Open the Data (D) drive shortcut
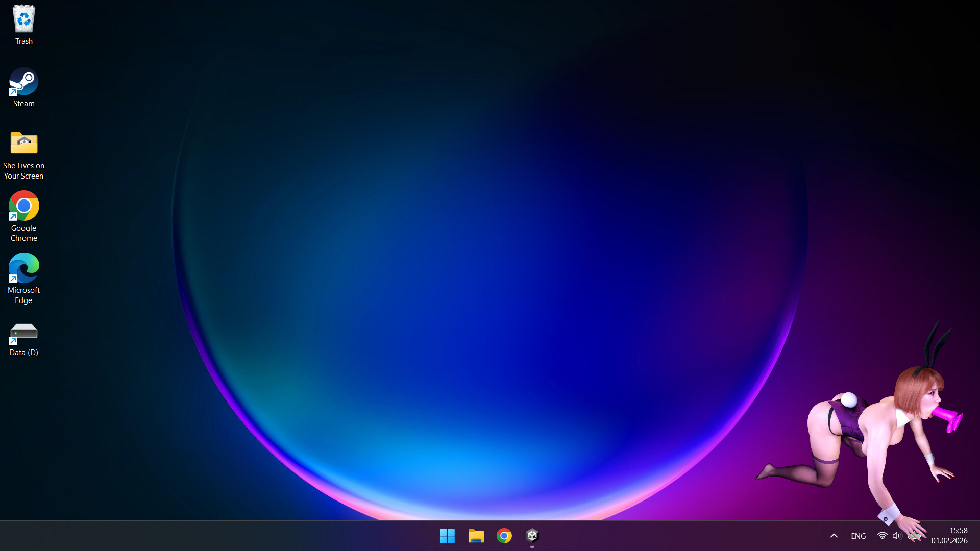 click(x=23, y=331)
